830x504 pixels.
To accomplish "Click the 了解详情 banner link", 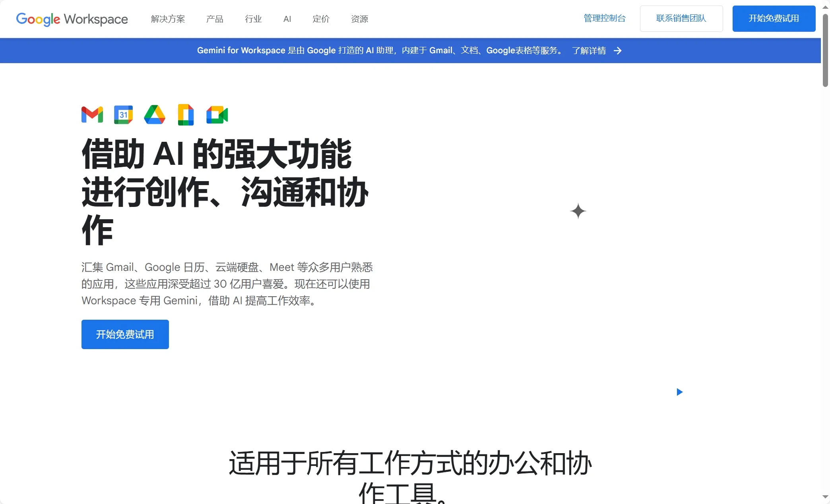I will pyautogui.click(x=589, y=50).
